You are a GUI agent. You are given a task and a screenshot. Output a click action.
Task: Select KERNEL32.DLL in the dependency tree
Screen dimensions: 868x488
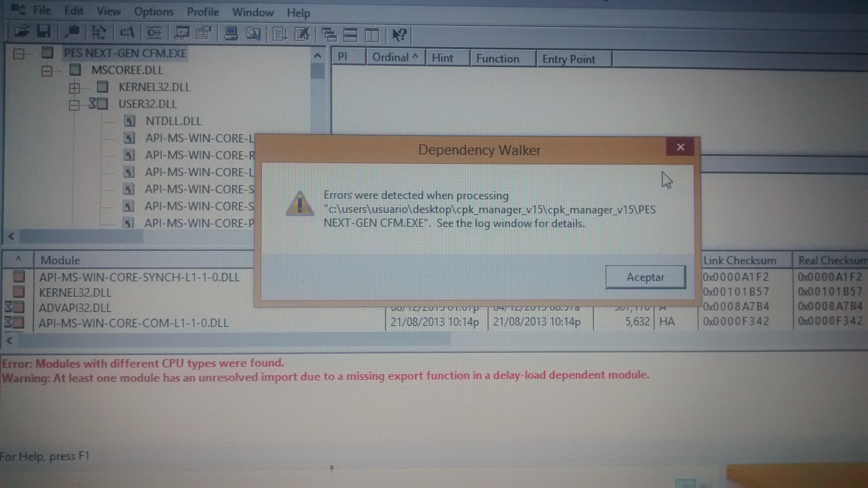[x=155, y=87]
